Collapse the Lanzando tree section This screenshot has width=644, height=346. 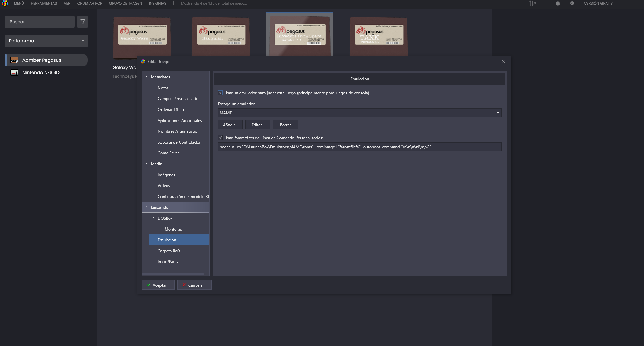pos(147,207)
